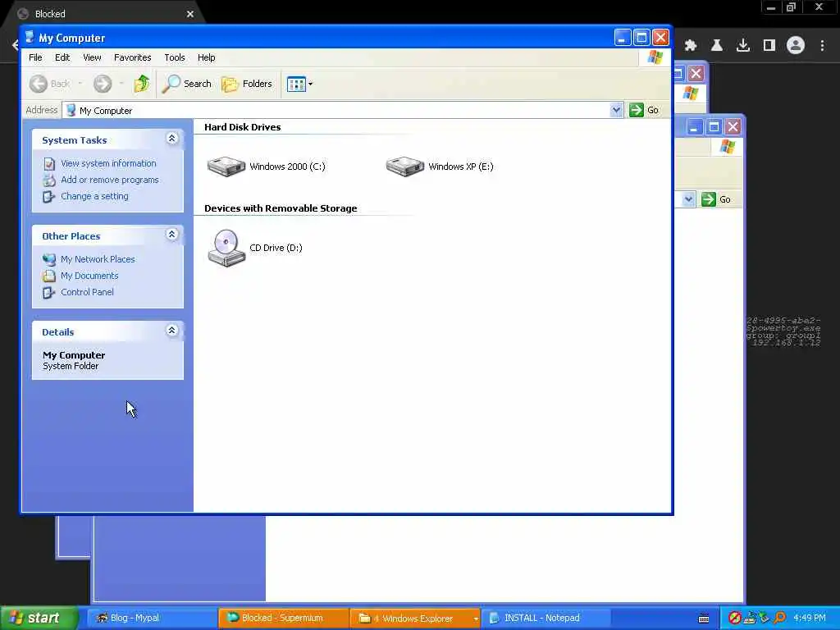Open My Documents link
Image resolution: width=840 pixels, height=630 pixels.
point(89,276)
